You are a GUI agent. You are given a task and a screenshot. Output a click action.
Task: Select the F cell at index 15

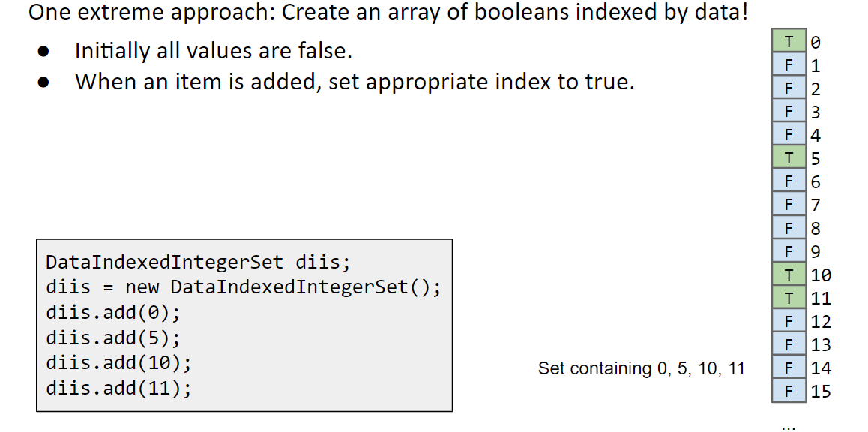[x=789, y=390]
